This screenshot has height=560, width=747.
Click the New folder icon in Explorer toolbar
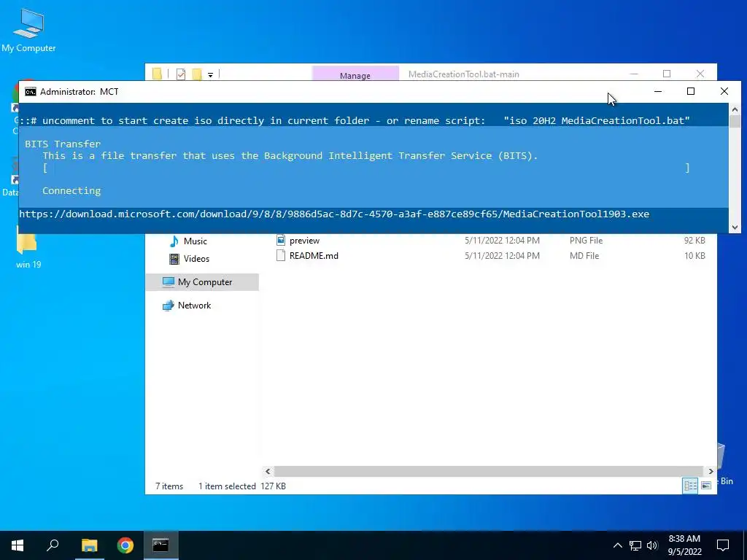tap(197, 74)
